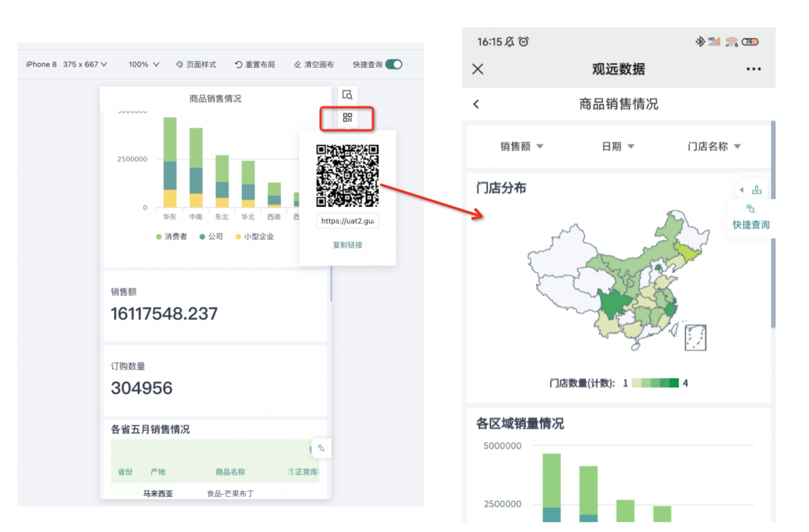Screen dimensions: 809x532
Task: Click the export icon on store map card
Action: click(x=757, y=190)
